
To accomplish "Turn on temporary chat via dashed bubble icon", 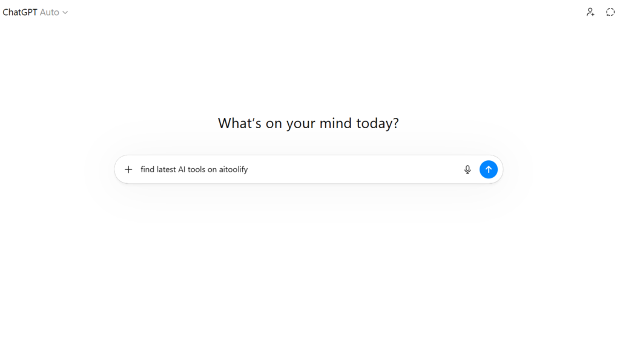I will click(610, 12).
